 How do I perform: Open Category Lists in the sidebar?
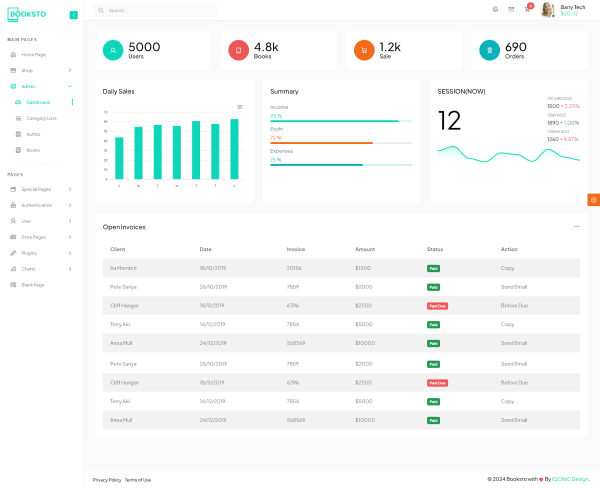click(x=42, y=118)
